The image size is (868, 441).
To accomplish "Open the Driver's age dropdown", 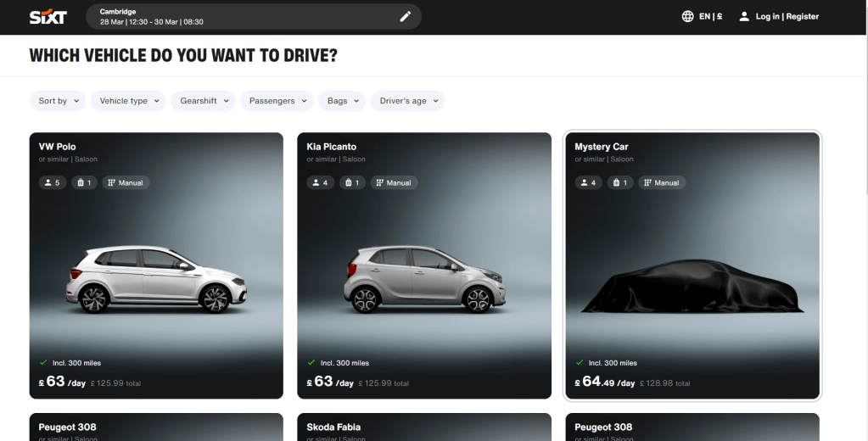I will [408, 101].
